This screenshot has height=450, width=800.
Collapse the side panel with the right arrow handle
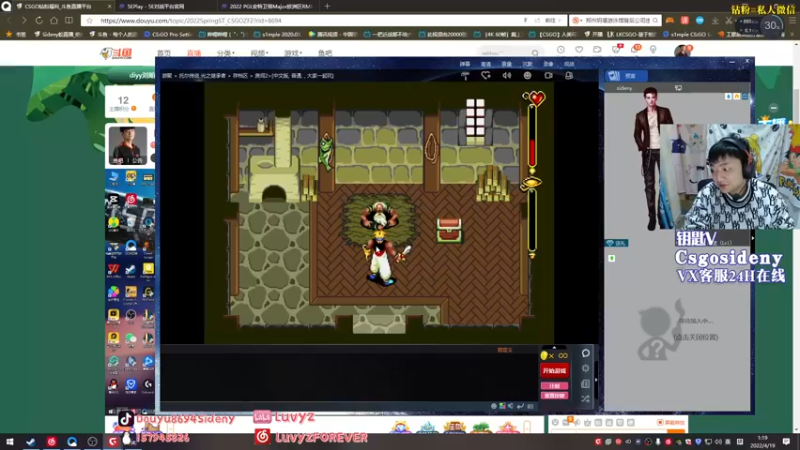click(596, 380)
